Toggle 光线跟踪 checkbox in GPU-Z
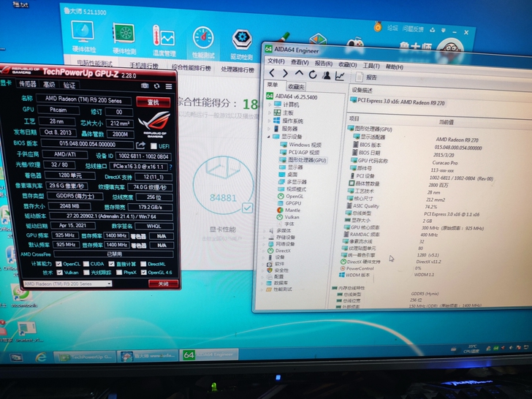Screen dimensions: 532x399 pos(86,273)
